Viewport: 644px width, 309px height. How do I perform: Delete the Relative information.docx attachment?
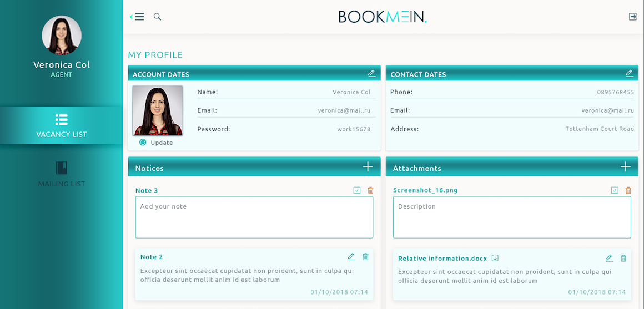[623, 258]
